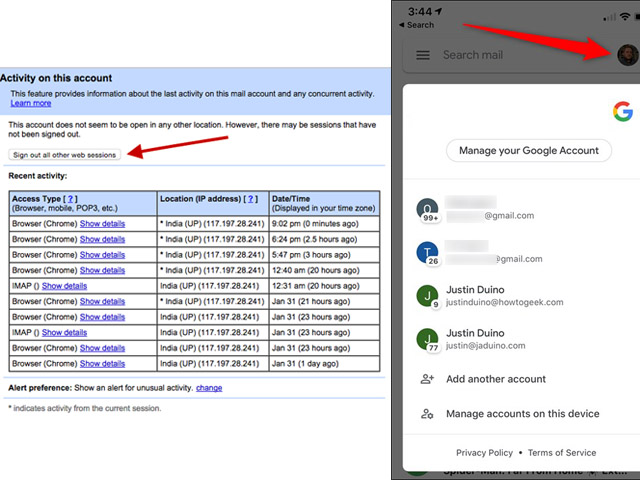Click the 'Recent activity:' label
Viewport: 640px width, 480px height.
pos(38,176)
